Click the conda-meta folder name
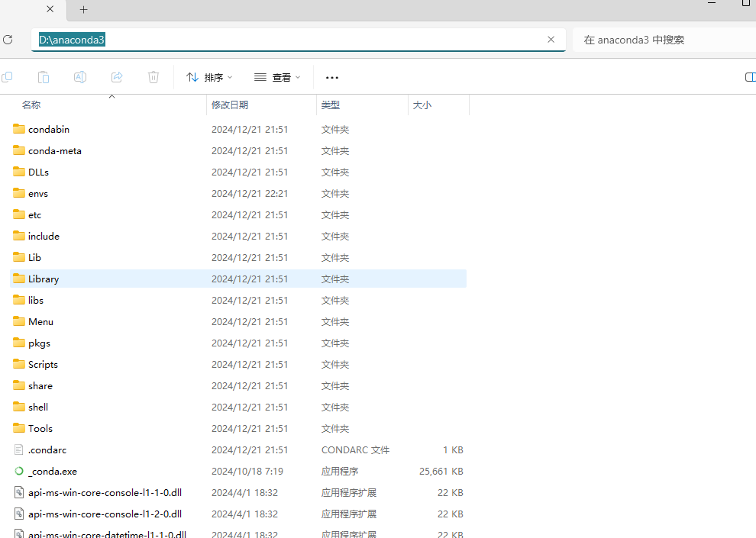The image size is (756, 538). [x=55, y=151]
